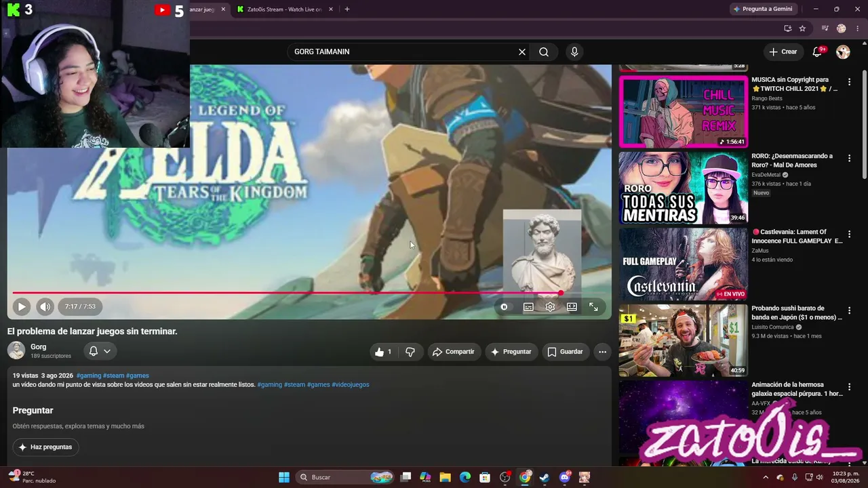Mute the video with the volume icon
The height and width of the screenshot is (488, 868).
pyautogui.click(x=45, y=306)
